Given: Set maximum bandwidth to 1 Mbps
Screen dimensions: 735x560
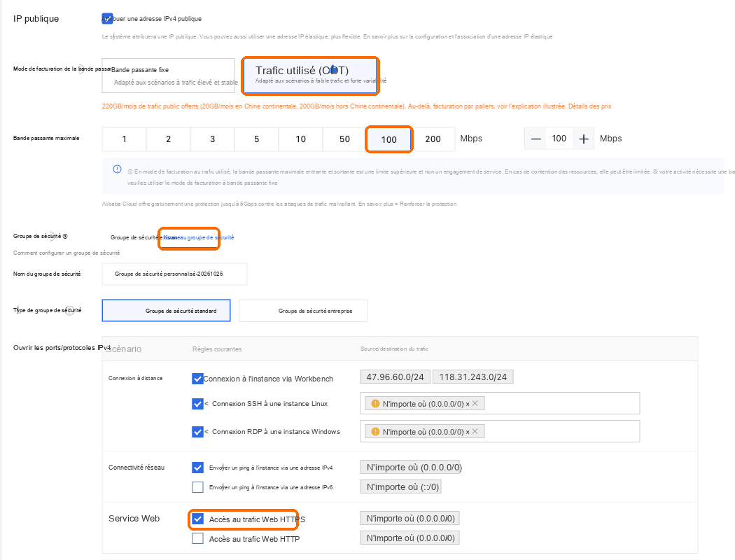Looking at the screenshot, I should [124, 139].
